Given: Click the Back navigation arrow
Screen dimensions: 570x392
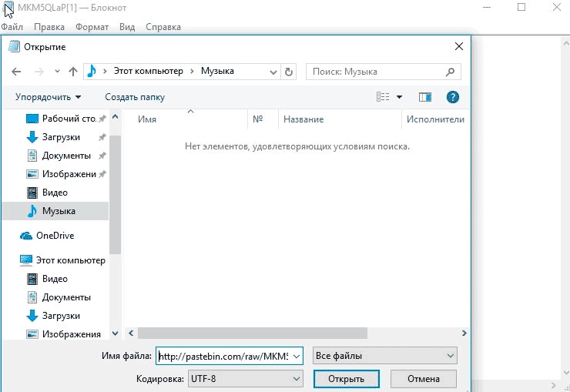Looking at the screenshot, I should click(x=17, y=72).
